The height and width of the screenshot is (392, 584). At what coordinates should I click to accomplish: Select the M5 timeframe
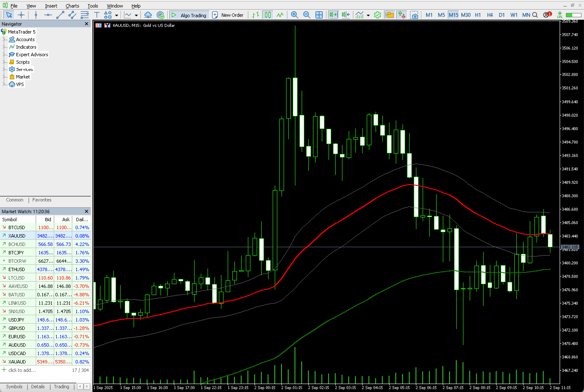[x=441, y=15]
